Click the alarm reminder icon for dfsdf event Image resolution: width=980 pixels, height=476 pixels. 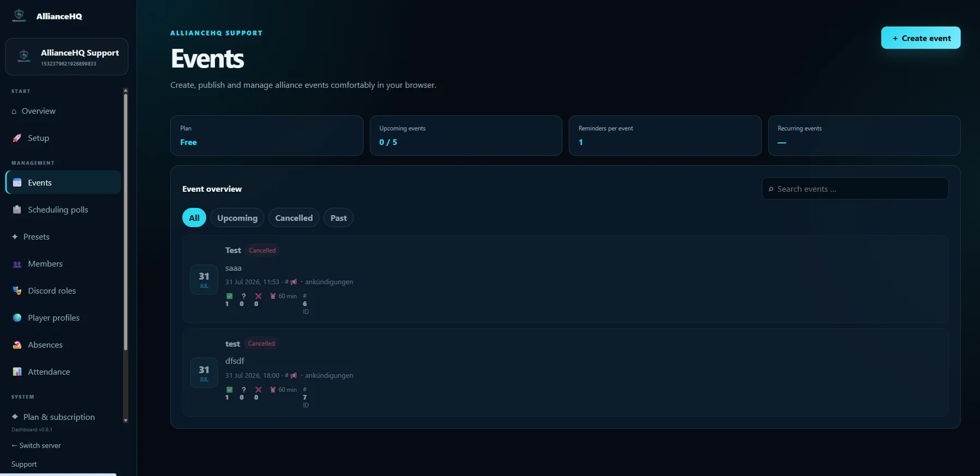[x=273, y=390]
